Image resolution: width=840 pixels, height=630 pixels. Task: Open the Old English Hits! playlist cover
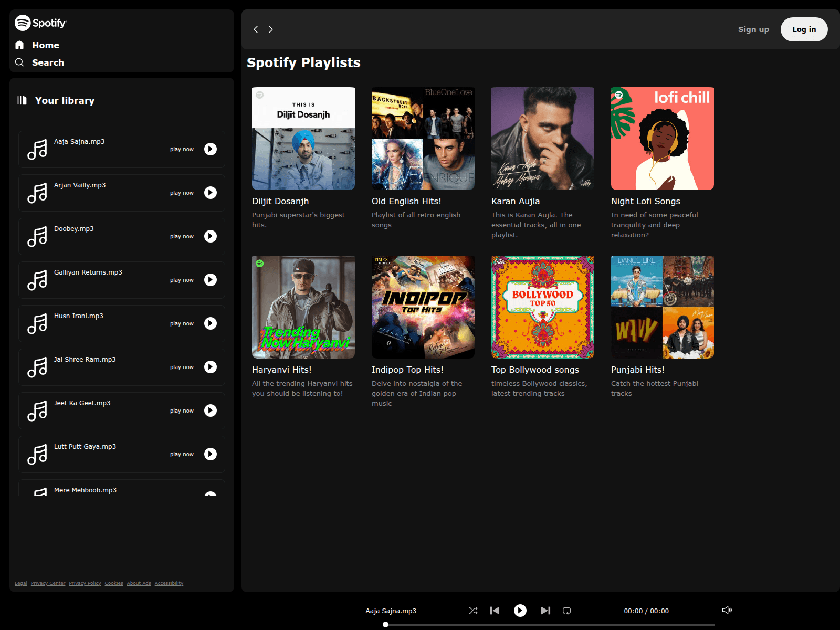tap(423, 139)
